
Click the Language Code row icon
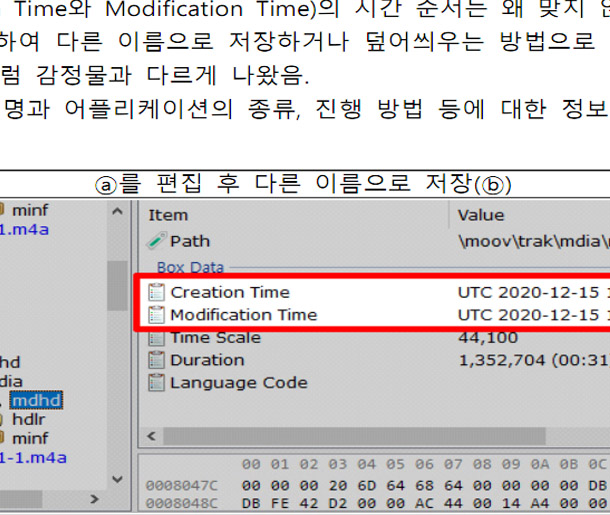155,383
